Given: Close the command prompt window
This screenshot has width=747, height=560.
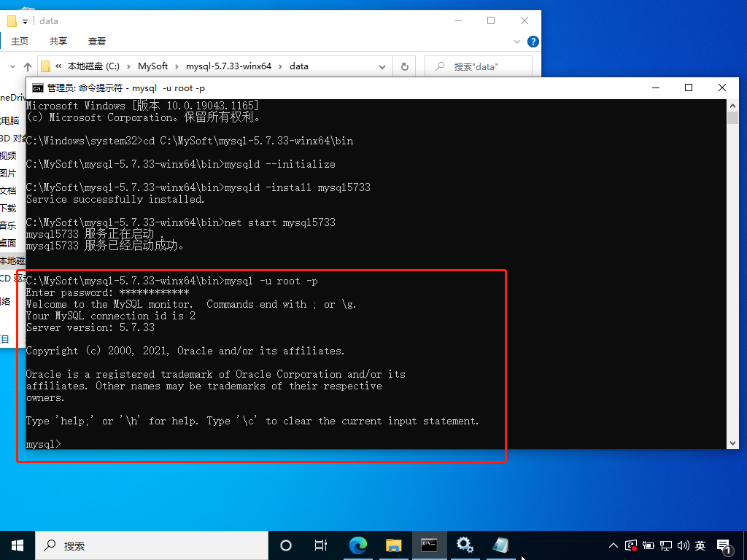Looking at the screenshot, I should coord(721,87).
